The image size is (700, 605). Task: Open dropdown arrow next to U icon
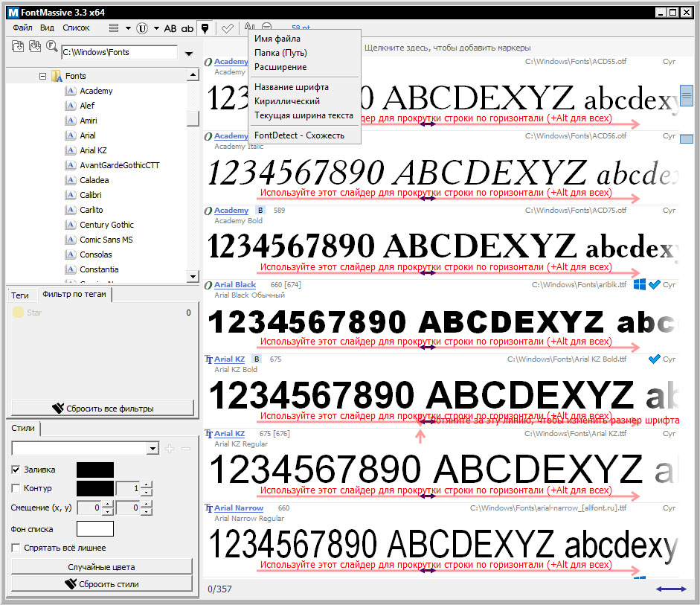pos(156,28)
